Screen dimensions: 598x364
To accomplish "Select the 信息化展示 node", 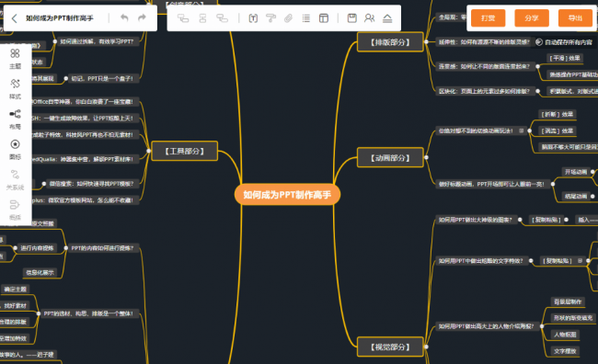I will tap(40, 272).
